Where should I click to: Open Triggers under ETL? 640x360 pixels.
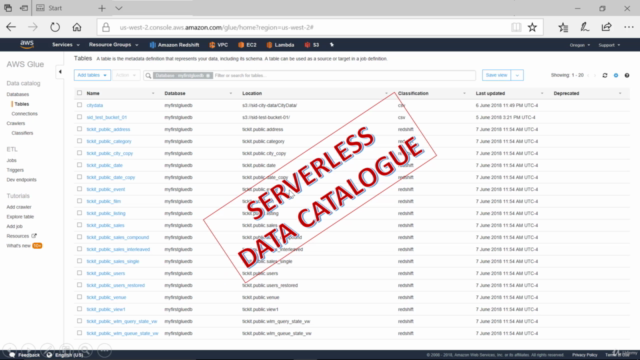point(15,170)
